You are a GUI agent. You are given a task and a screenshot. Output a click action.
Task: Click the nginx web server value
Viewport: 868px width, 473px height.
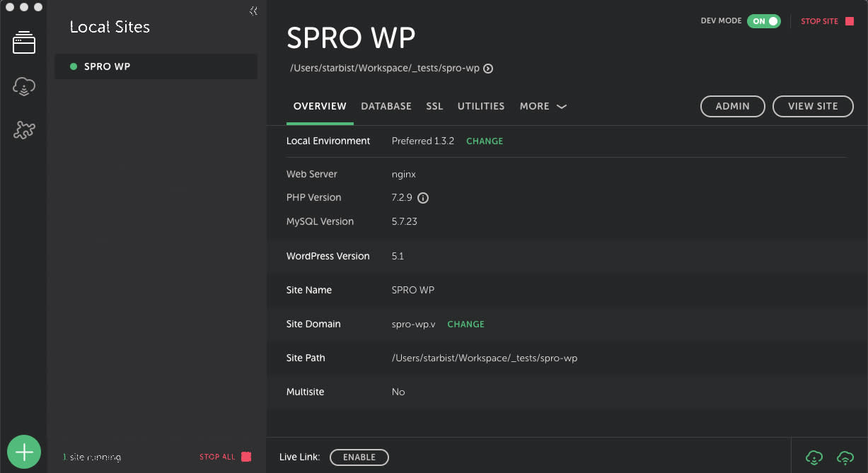(404, 174)
